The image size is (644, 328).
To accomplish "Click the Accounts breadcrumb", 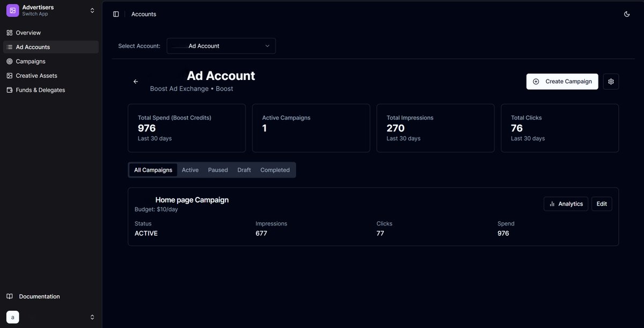I will point(144,14).
